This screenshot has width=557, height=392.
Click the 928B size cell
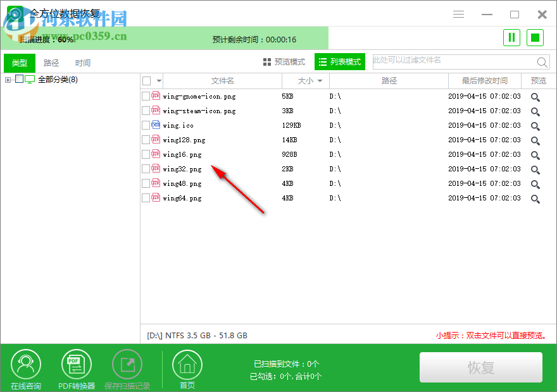(289, 154)
